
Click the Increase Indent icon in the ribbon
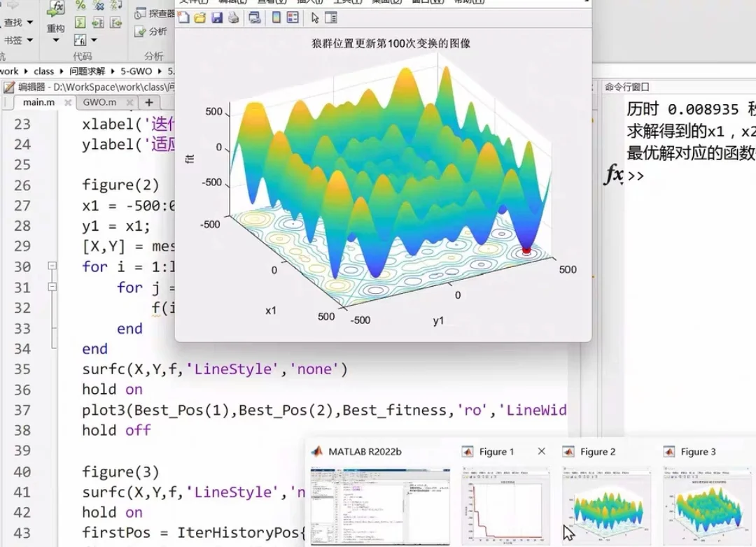point(99,22)
